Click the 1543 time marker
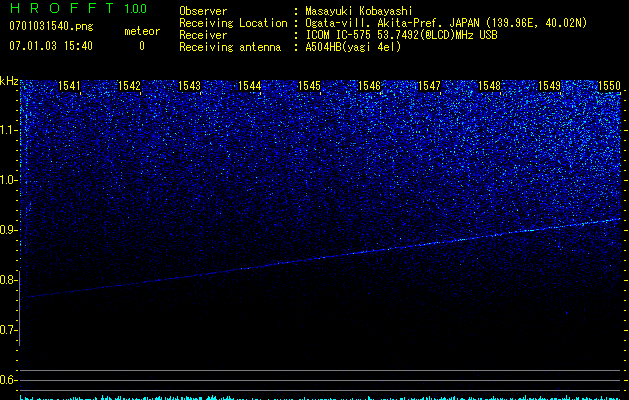This screenshot has height=400, width=629. pyautogui.click(x=189, y=86)
